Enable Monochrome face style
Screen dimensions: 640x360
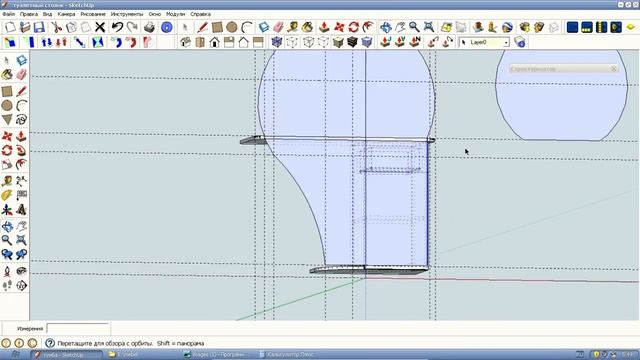tap(367, 42)
